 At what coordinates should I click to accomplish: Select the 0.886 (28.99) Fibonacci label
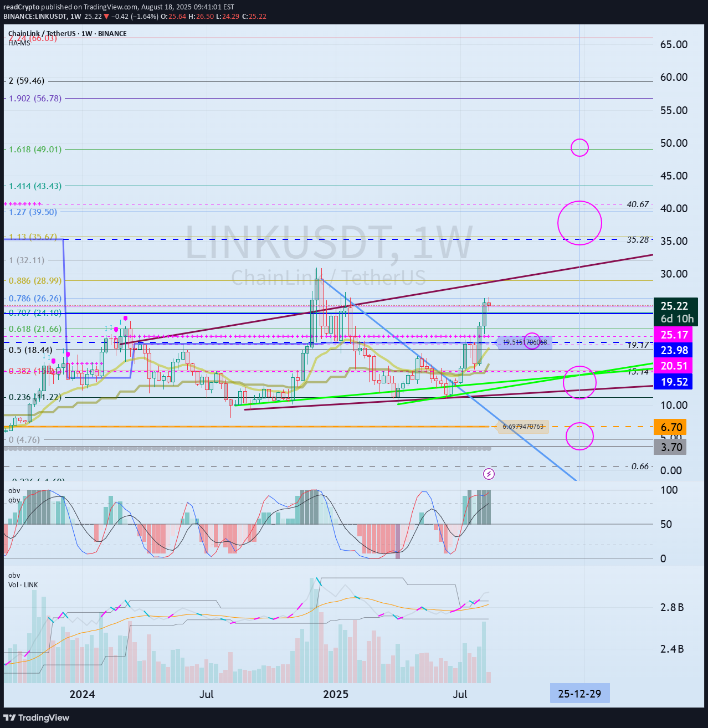click(35, 281)
